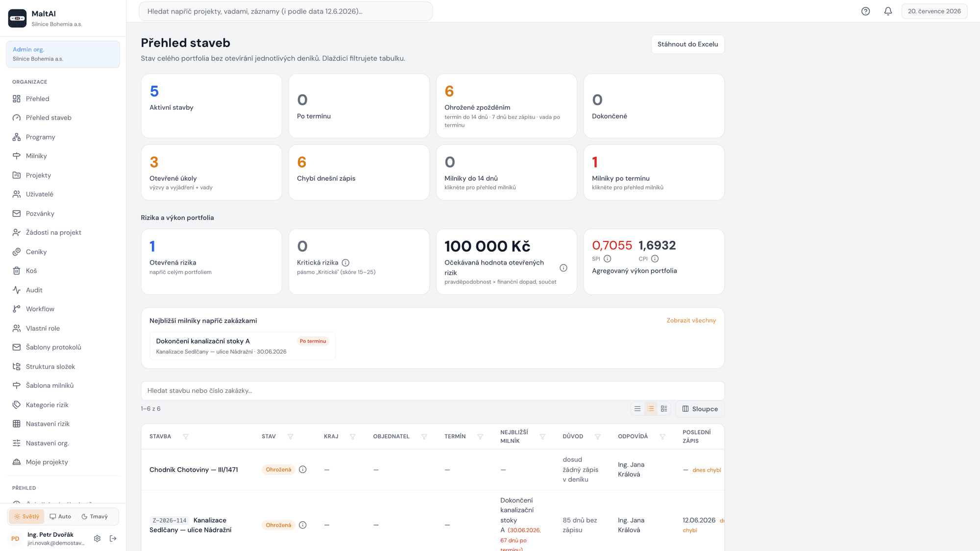Switch theme to Tmavý

click(95, 516)
